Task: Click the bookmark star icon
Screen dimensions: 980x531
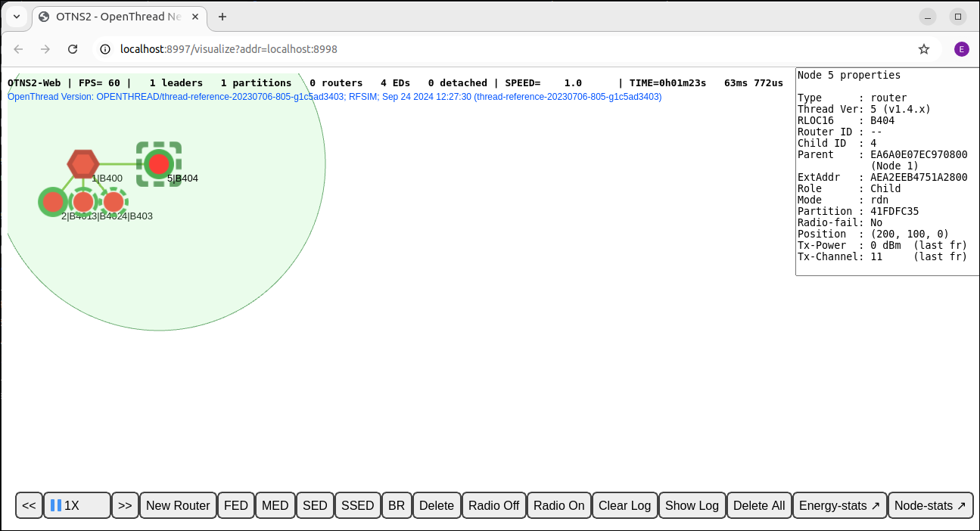Action: click(x=924, y=48)
